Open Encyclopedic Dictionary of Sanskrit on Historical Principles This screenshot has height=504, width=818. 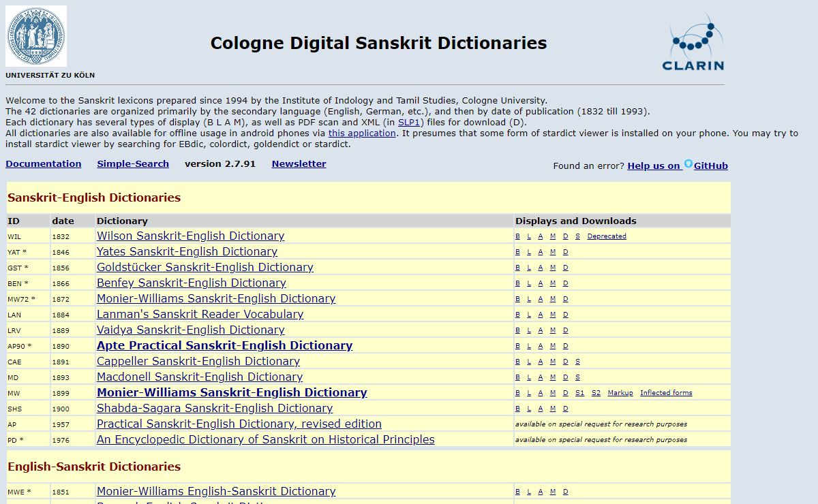(x=265, y=440)
